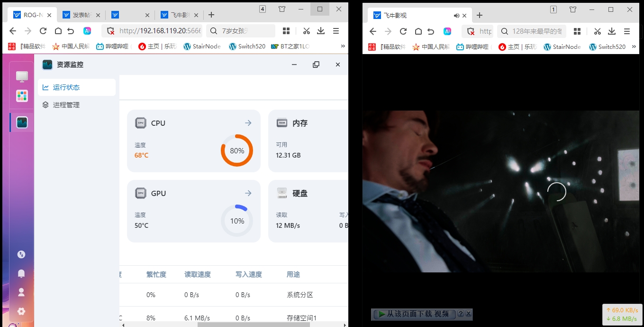Maximize the 资源监控 app window
644x327 pixels.
(316, 65)
